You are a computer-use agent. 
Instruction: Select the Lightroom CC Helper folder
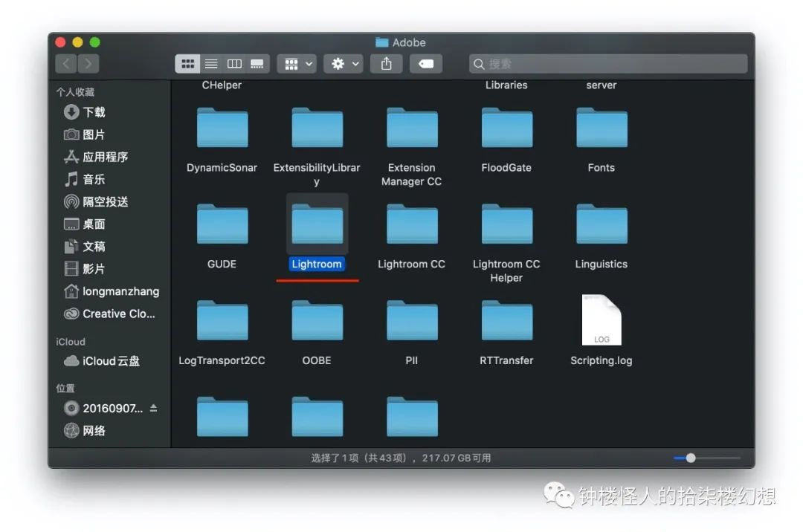(x=506, y=224)
